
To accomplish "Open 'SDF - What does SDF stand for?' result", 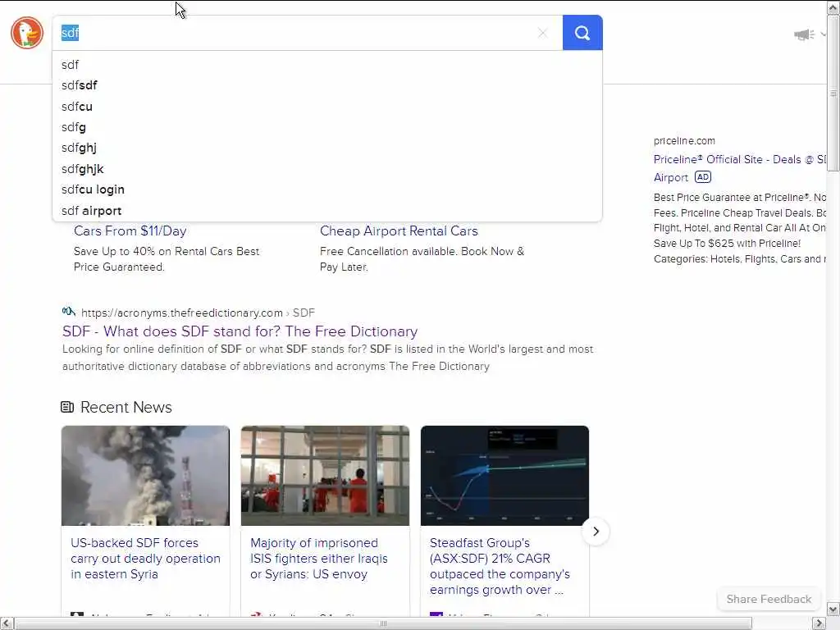I will pos(240,331).
